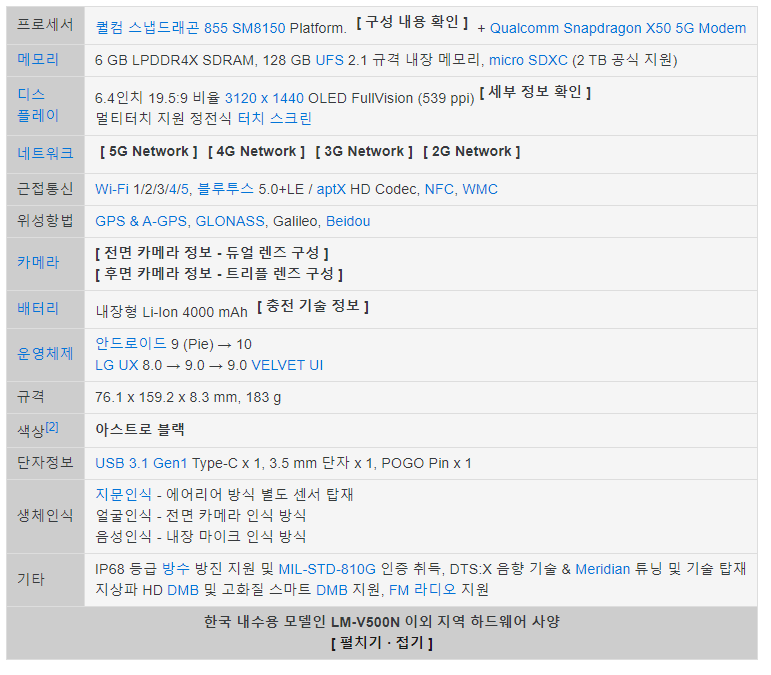Click the 메모리 row header link
Image resolution: width=771 pixels, height=675 pixels.
(38, 59)
